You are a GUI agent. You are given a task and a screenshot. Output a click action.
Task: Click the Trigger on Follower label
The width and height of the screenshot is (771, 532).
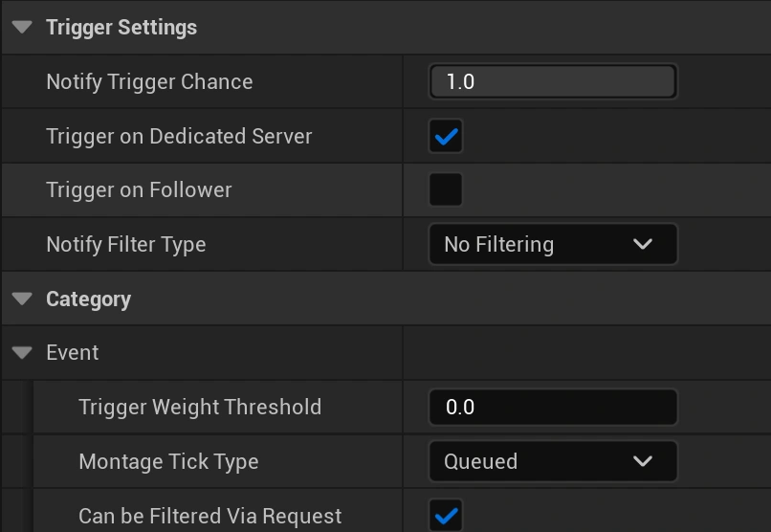coord(139,190)
